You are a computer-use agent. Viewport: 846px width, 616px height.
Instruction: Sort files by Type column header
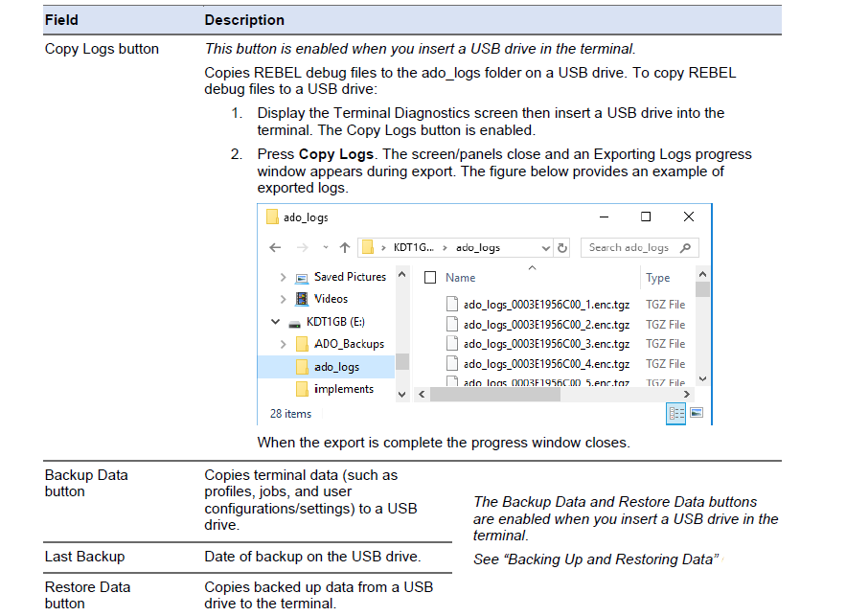(657, 278)
